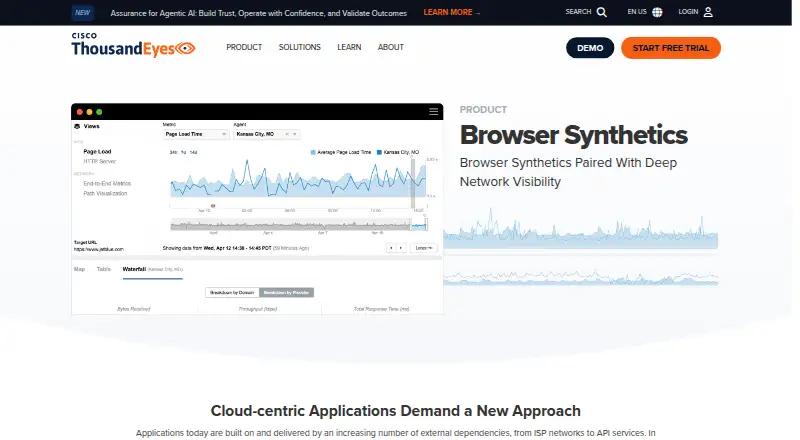This screenshot has width=800, height=440.
Task: Click the banner text about Agentic AI
Action: coord(259,13)
